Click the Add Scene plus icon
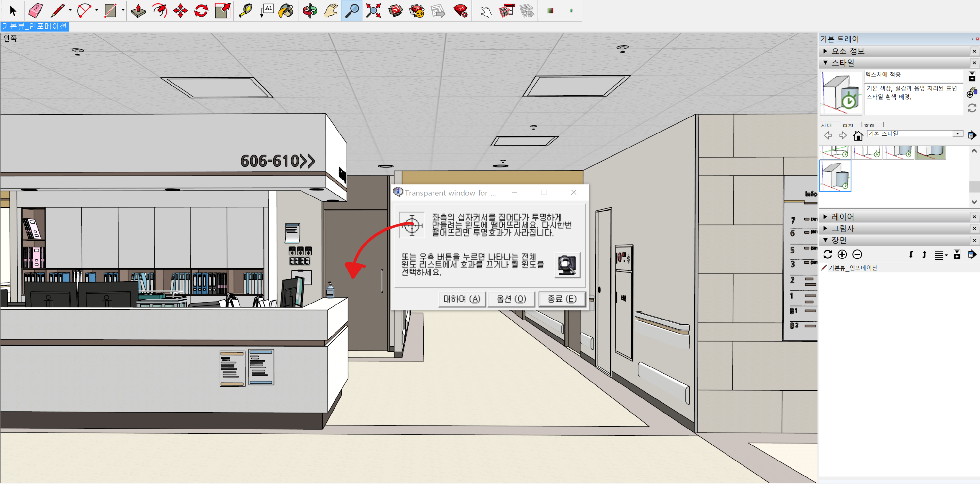This screenshot has height=484, width=980. point(842,254)
